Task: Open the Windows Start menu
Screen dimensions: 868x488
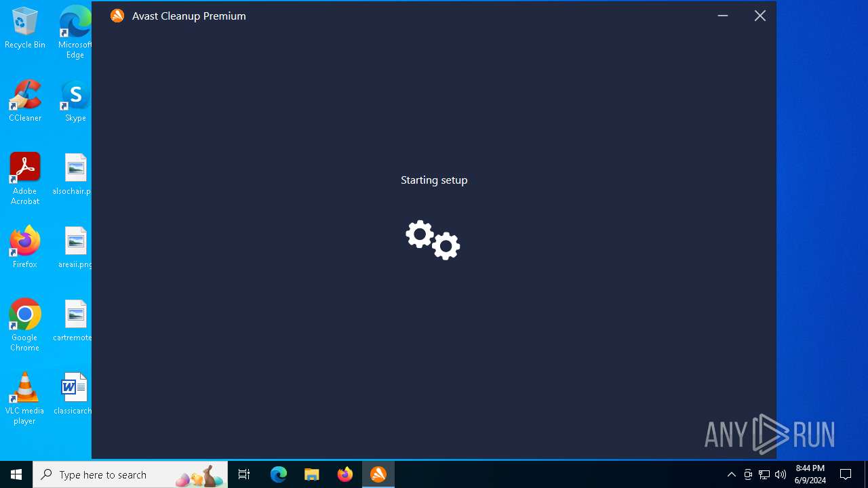Action: click(16, 474)
